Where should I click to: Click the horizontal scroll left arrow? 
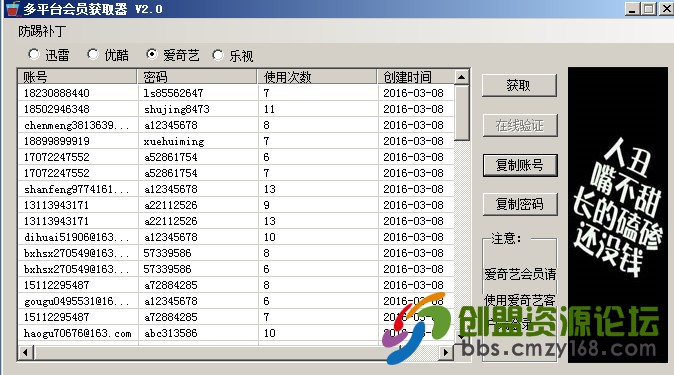click(25, 353)
